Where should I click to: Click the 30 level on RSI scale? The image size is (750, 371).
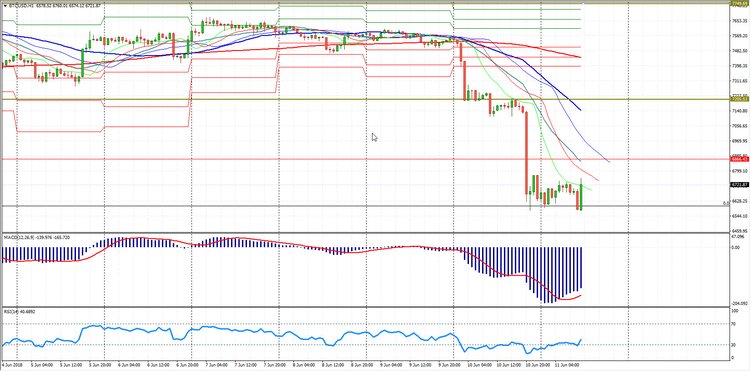click(733, 345)
